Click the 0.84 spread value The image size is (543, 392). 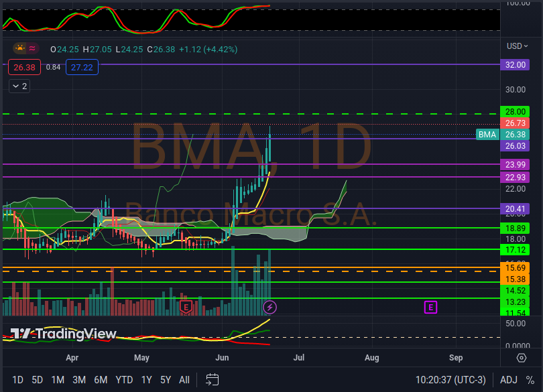point(54,67)
